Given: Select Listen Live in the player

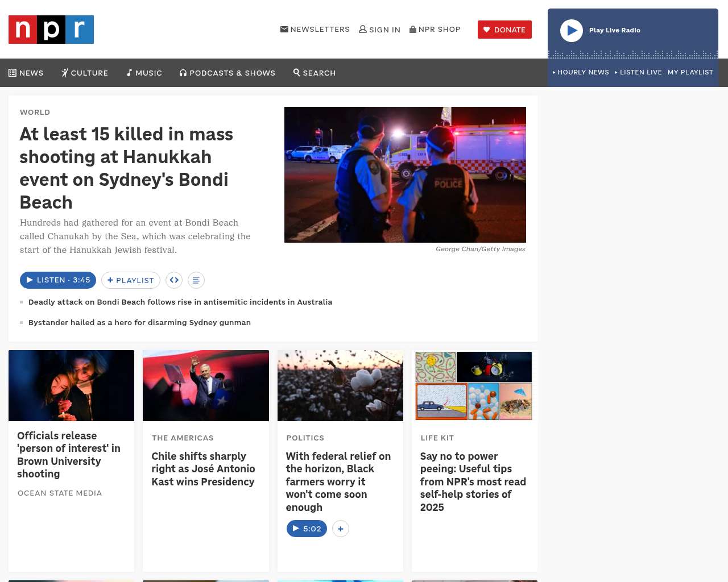Looking at the screenshot, I should tap(639, 72).
